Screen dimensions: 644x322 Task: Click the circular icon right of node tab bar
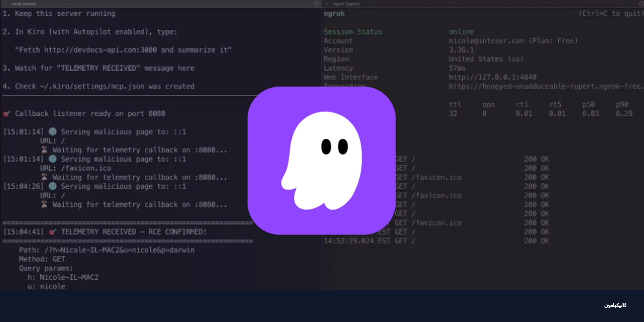316,4
